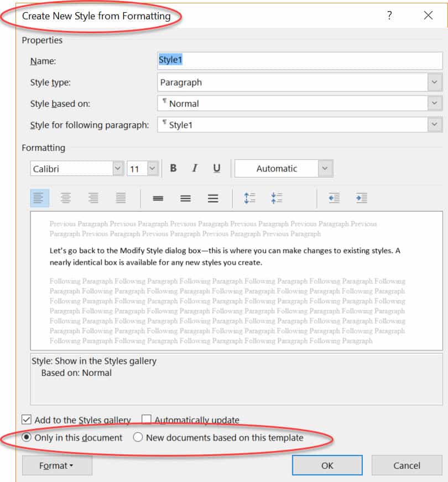Click 'Based on: Normal' description text
This screenshot has height=482, width=448.
tap(76, 373)
